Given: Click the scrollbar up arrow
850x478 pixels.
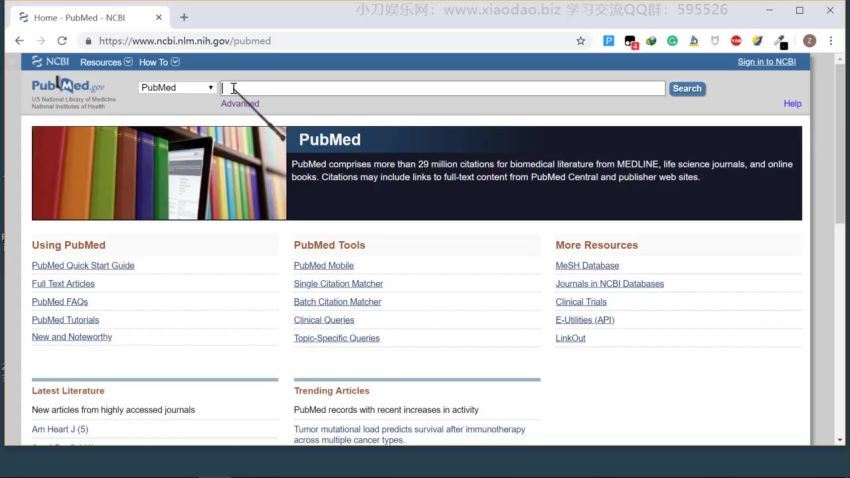Looking at the screenshot, I should [840, 59].
